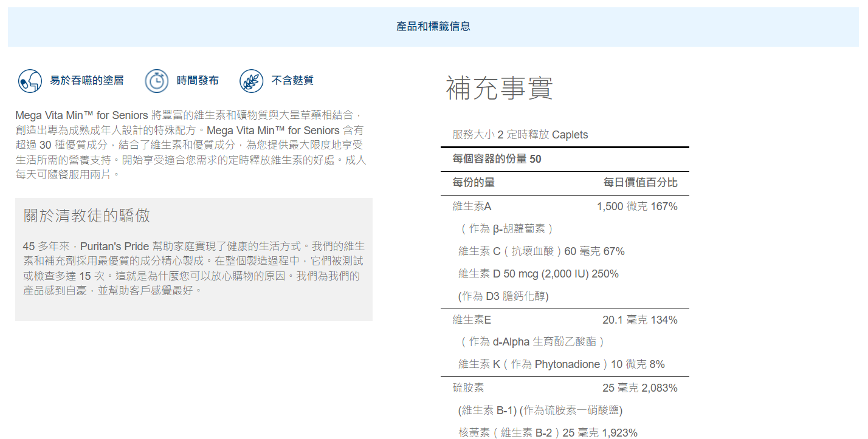Click the 維生素 C 60 毫克 67% row

click(x=542, y=251)
